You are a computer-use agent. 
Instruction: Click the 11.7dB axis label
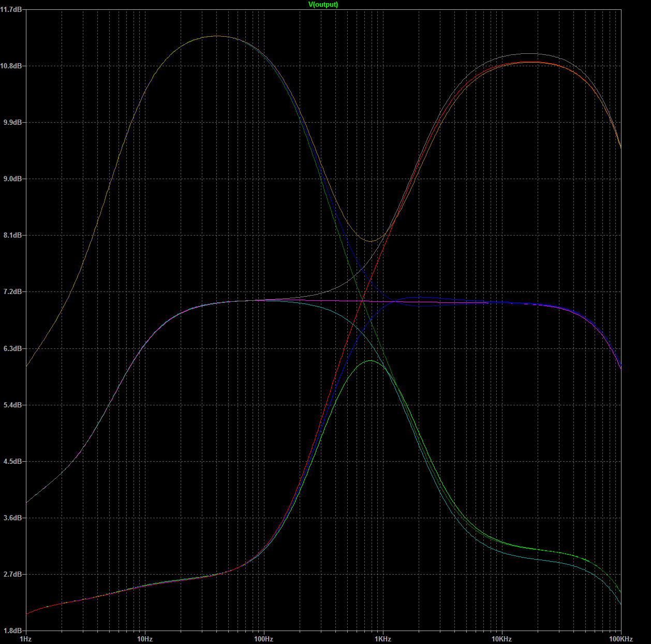pos(11,10)
